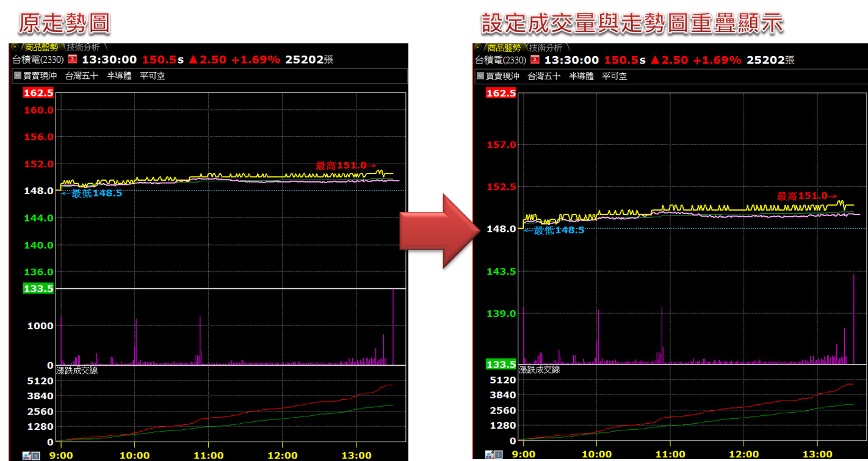Click 11:00 time marker on left chart axis
Image resolution: width=868 pixels, height=461 pixels.
tap(208, 455)
